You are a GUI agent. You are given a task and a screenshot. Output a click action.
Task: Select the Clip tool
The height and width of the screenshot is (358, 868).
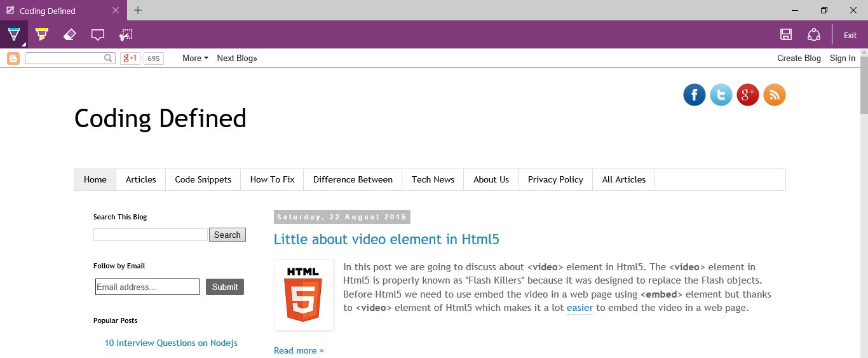[126, 34]
